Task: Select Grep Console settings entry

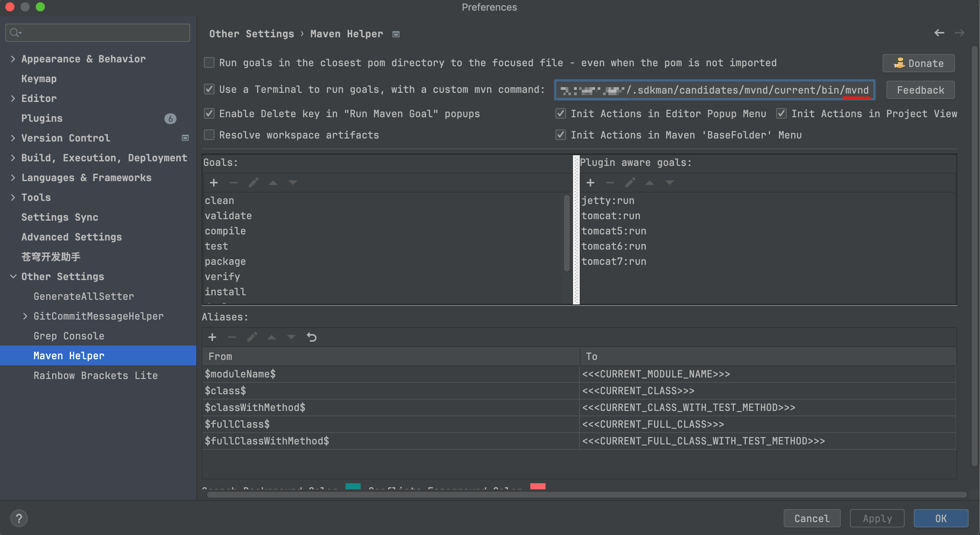Action: click(69, 336)
